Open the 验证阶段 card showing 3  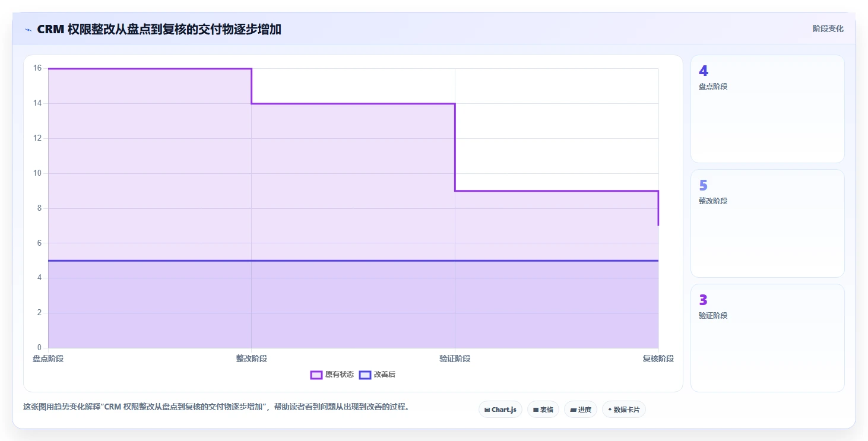[x=768, y=338]
